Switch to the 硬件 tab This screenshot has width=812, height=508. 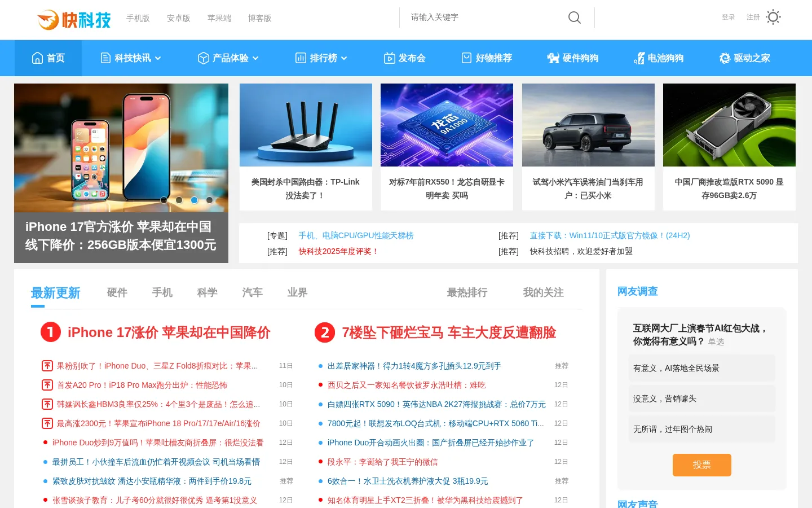click(117, 292)
